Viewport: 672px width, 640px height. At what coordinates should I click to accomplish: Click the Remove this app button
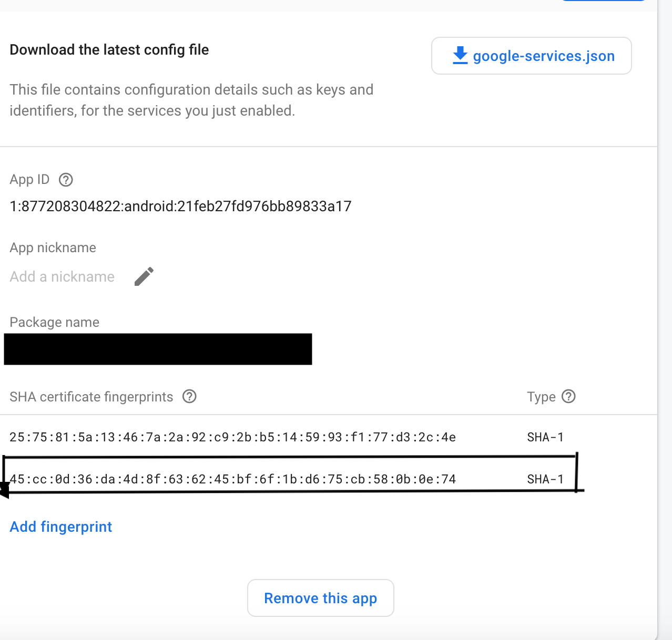[x=320, y=598]
